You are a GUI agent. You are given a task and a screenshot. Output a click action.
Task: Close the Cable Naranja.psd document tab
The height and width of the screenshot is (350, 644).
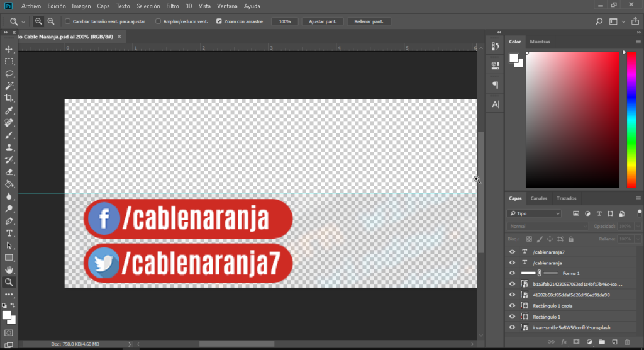119,37
